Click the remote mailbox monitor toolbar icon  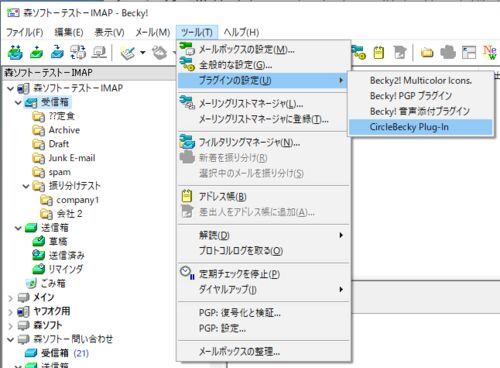99,52
